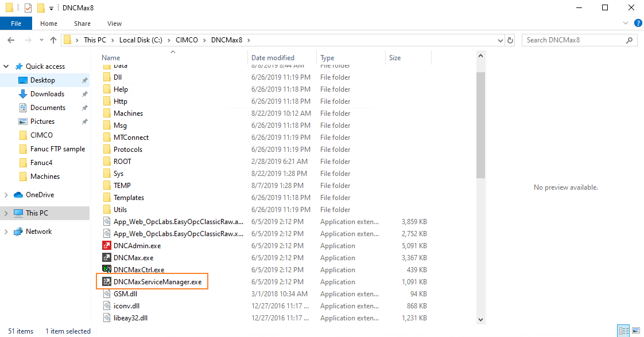The image size is (644, 337).
Task: Select the TEMP folder row
Action: tap(265, 186)
